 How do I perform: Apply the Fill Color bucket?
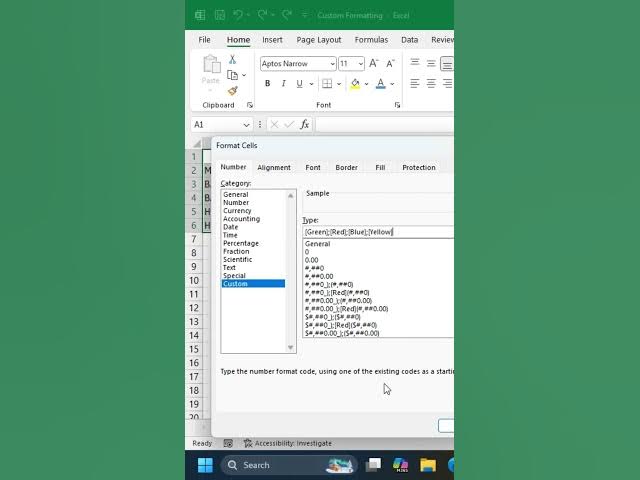point(355,83)
